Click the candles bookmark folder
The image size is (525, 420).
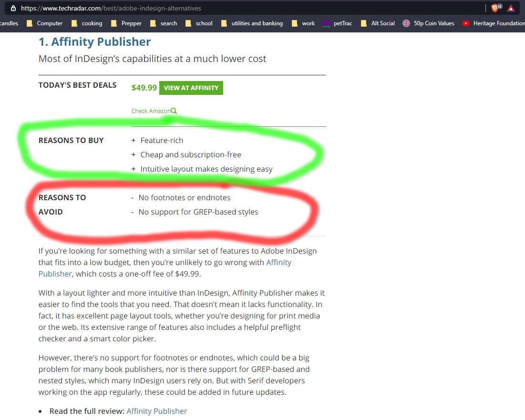coord(9,23)
